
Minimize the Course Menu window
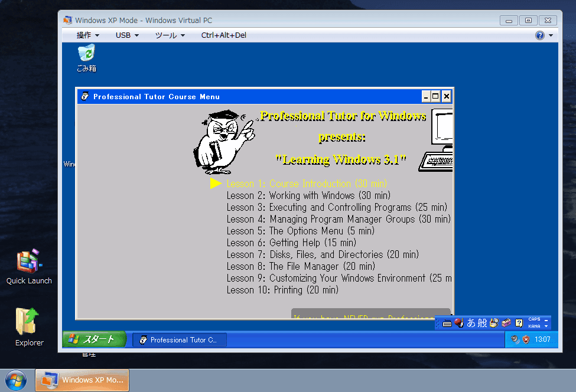426,97
